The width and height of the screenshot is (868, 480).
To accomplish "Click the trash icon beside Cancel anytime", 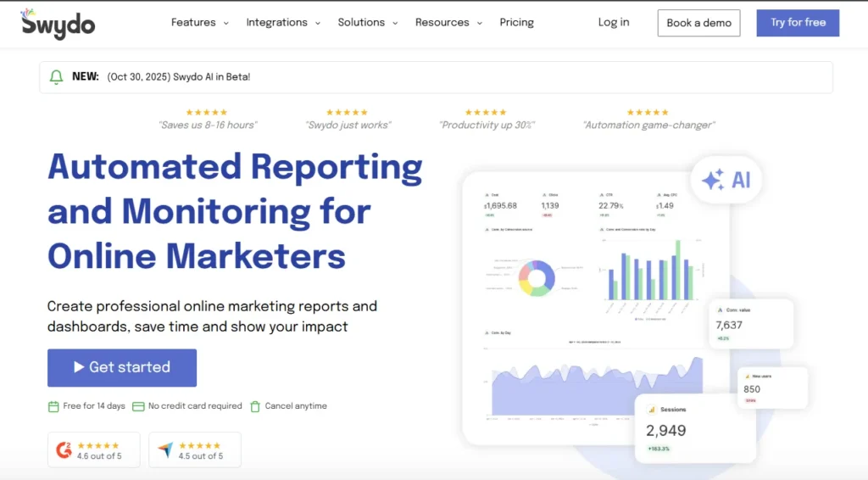I will coord(255,406).
